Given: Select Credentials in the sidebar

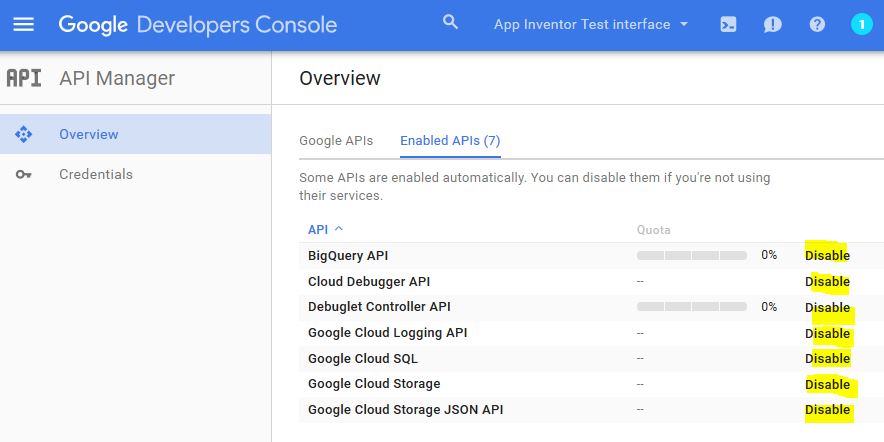Looking at the screenshot, I should (135, 175).
